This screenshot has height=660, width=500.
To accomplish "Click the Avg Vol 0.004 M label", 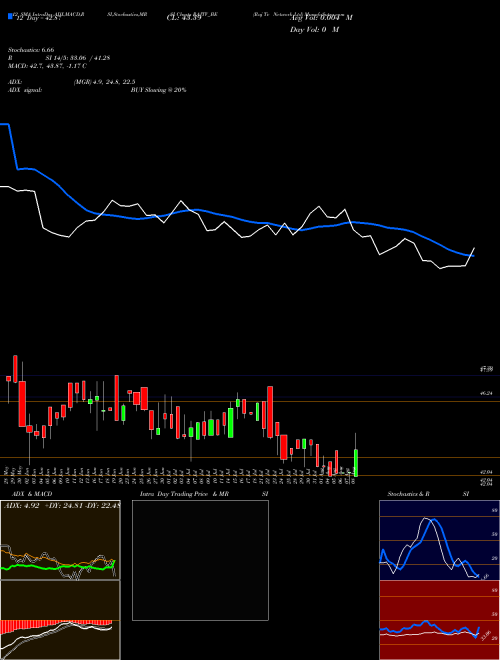I will tap(321, 18).
